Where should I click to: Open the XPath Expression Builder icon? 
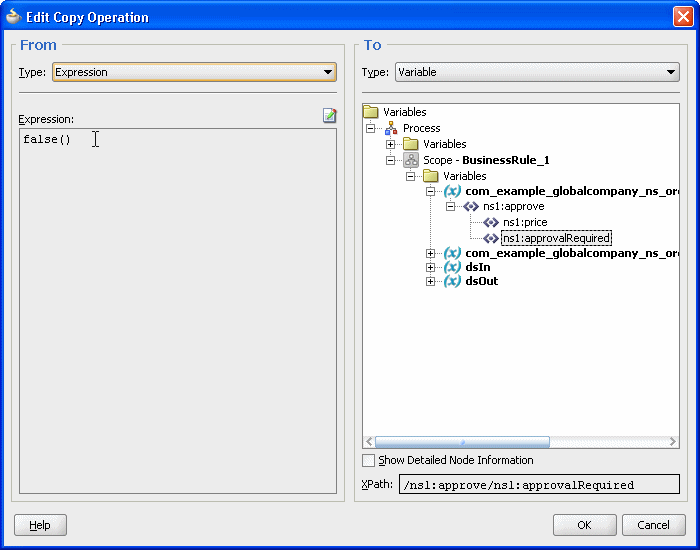329,115
